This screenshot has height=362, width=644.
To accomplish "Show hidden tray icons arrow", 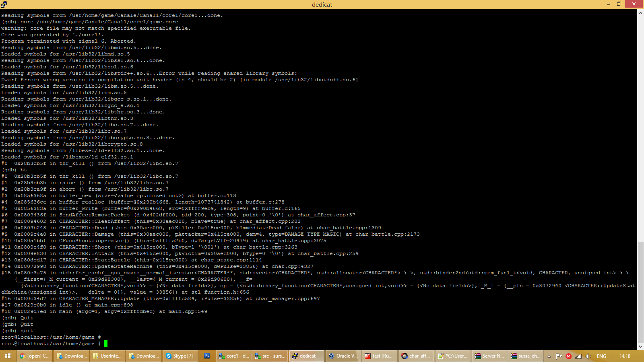I will 549,356.
